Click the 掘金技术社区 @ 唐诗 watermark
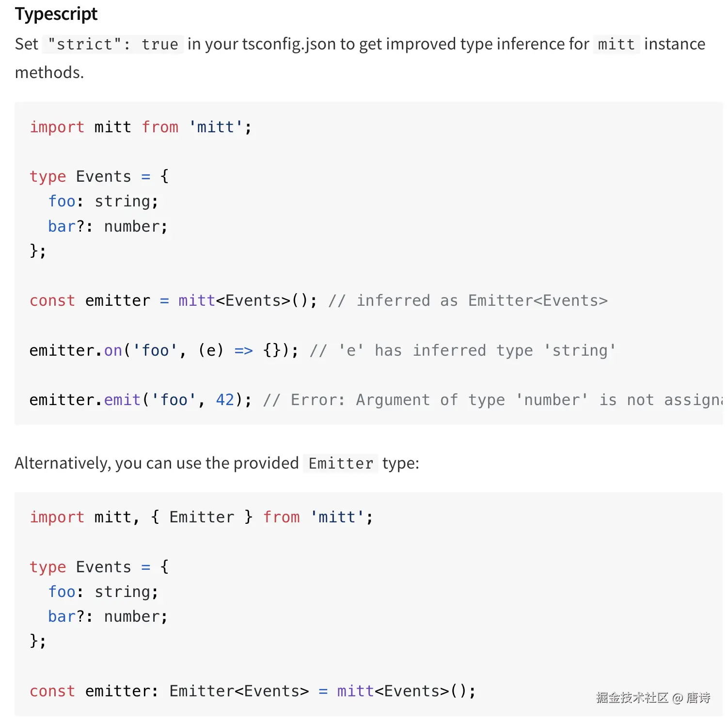Screen dimensions: 728x722 tap(653, 697)
